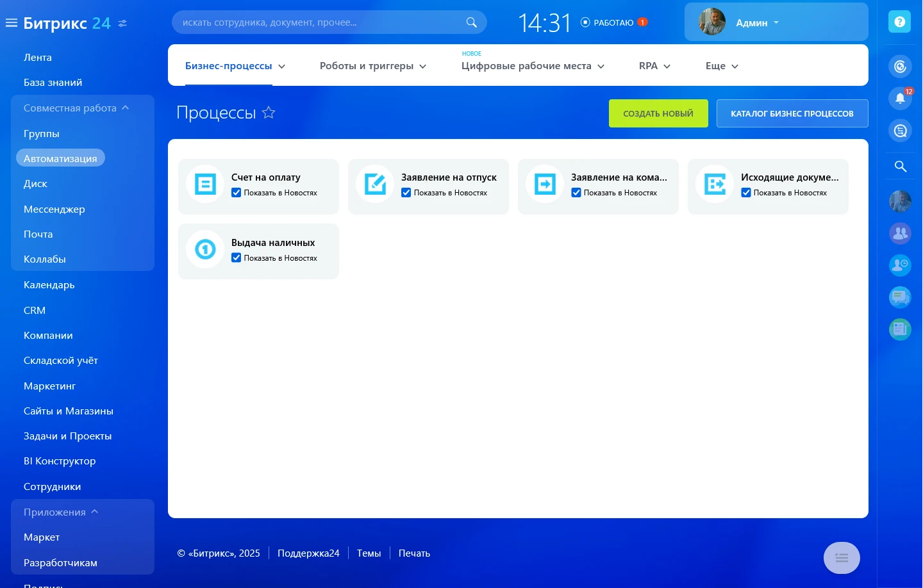Expand the Бизнес-процессы dropdown arrow
The image size is (923, 588).
pyautogui.click(x=282, y=66)
